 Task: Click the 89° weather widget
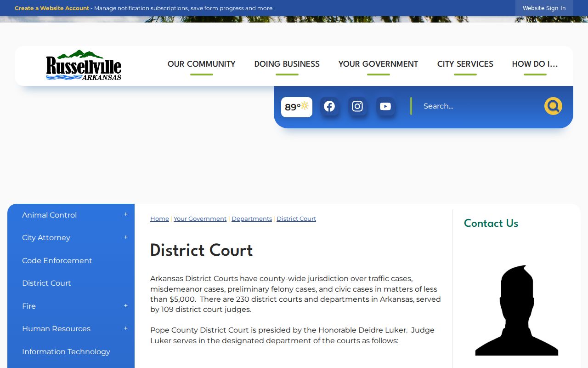(297, 107)
